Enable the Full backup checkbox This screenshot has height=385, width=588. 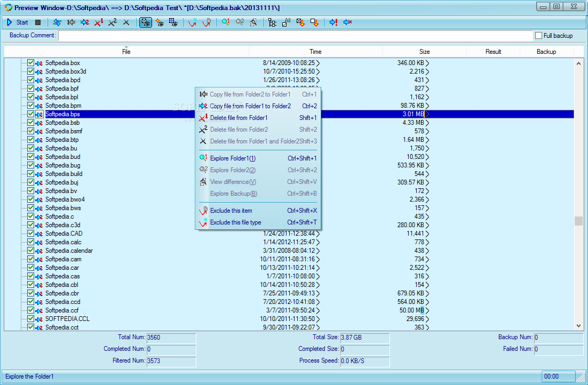pyautogui.click(x=539, y=36)
